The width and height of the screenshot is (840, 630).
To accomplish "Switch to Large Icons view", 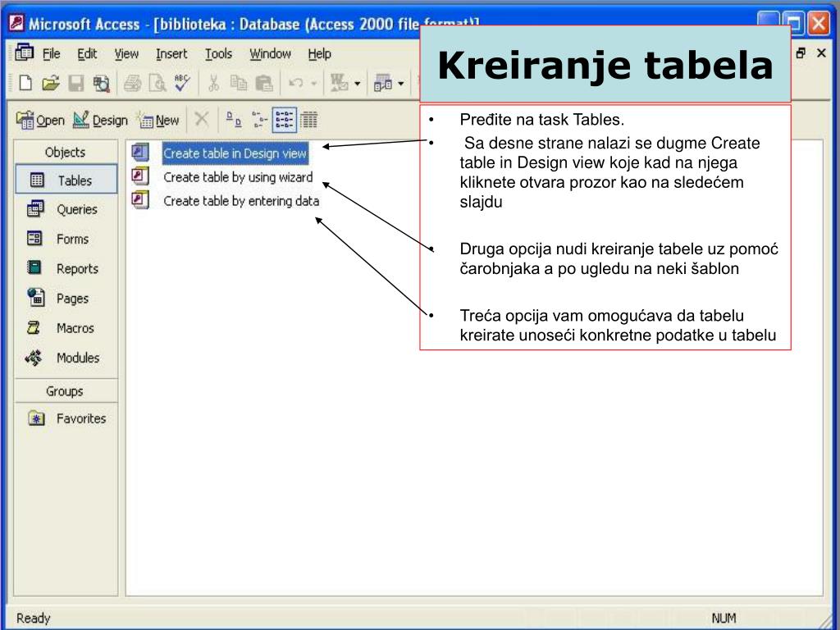I will (x=234, y=120).
